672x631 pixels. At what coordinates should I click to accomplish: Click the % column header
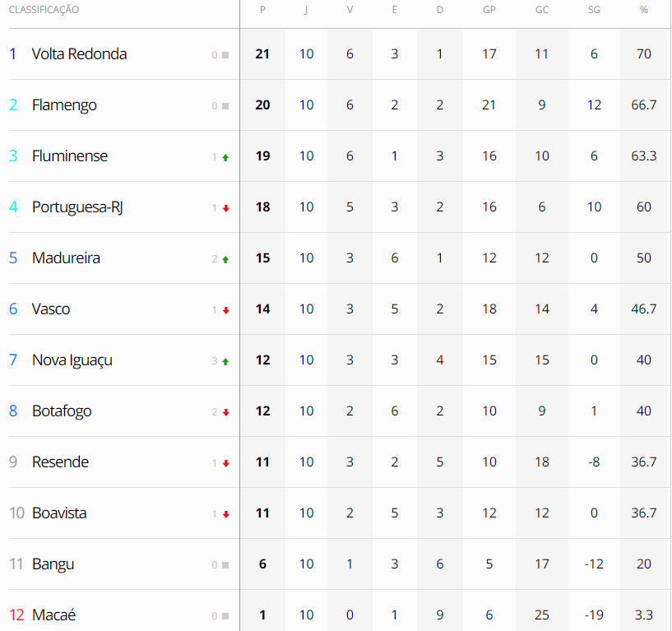(643, 10)
